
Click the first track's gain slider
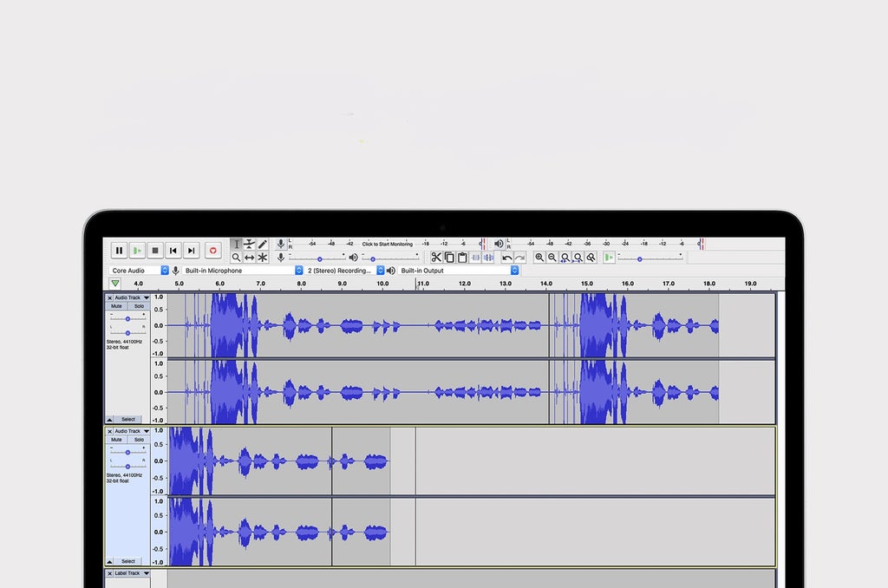point(127,318)
